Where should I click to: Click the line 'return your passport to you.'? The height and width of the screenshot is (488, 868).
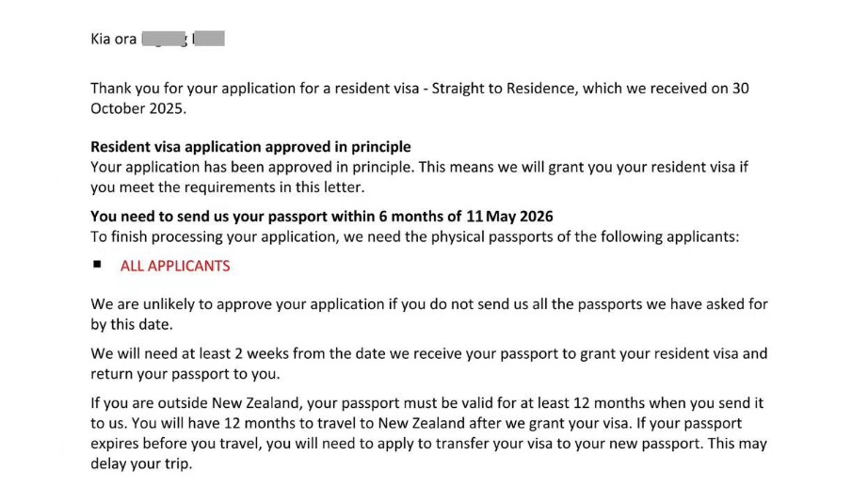pyautogui.click(x=185, y=374)
